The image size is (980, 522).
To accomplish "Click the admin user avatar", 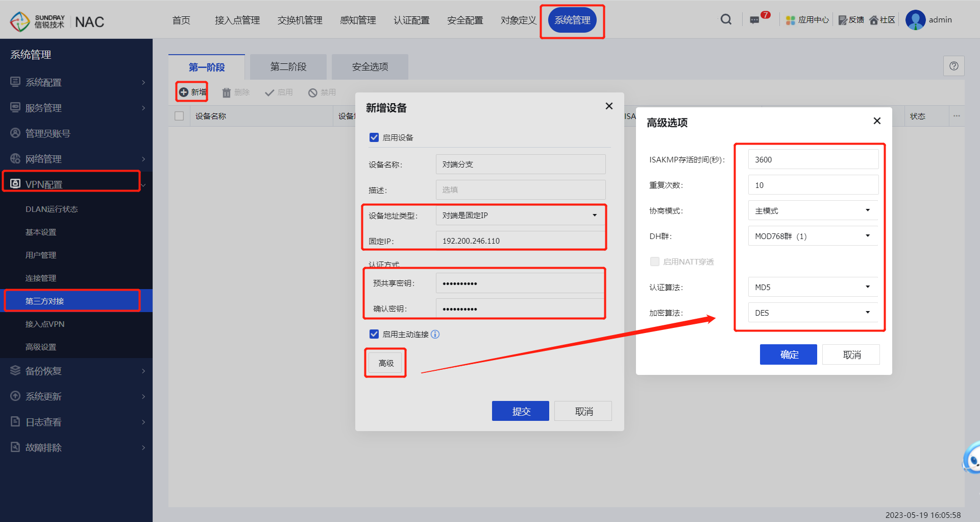I will [x=915, y=20].
